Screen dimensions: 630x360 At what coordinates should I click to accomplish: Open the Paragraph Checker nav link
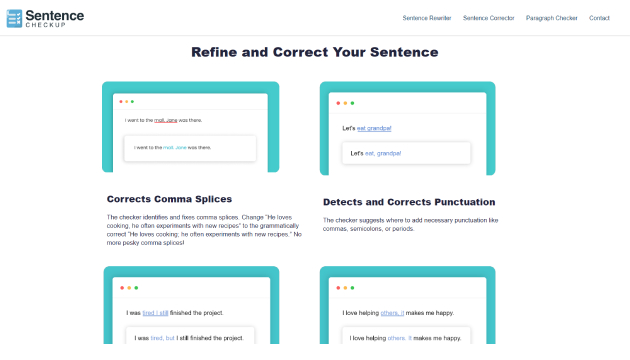[x=551, y=18]
